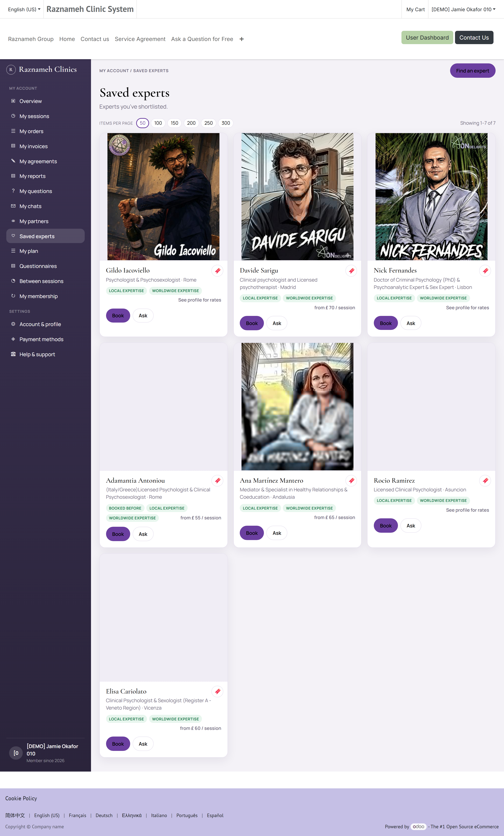This screenshot has height=836, width=504.
Task: Open Ana Martínez Mantero's photo thumbnail
Action: pyautogui.click(x=297, y=406)
